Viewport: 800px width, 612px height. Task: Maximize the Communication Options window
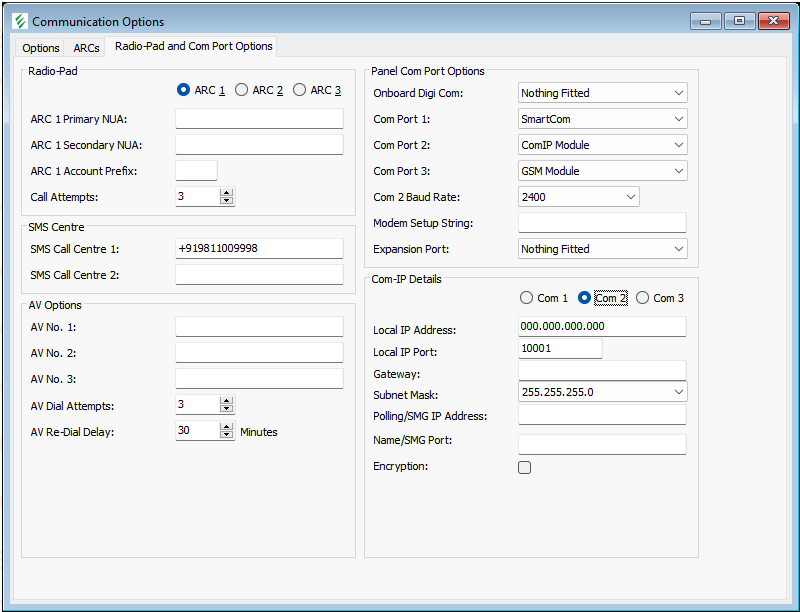(x=739, y=21)
